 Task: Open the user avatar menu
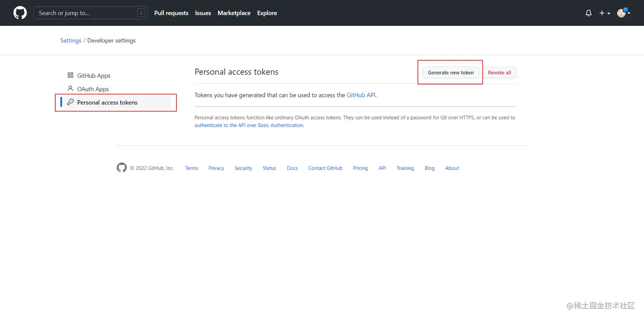click(624, 13)
